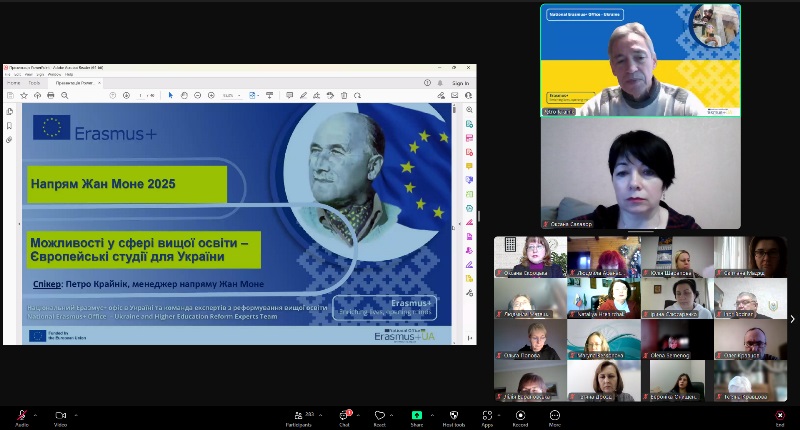Select the bottom speaker's video tile
800x430 pixels.
point(641,173)
